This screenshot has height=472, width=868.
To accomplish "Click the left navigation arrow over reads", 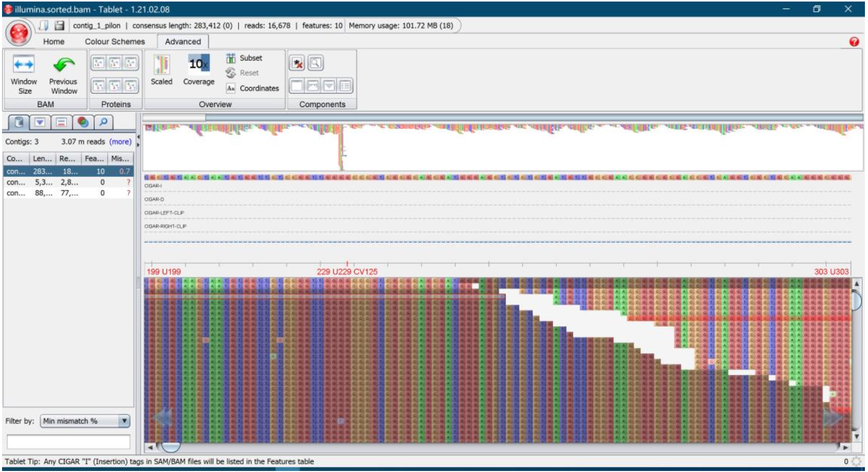I will point(162,418).
